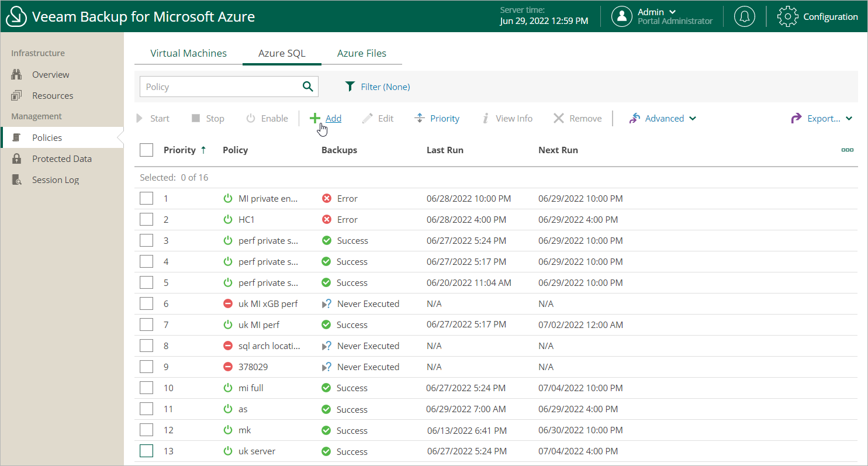Click the Admin user avatar icon
The height and width of the screenshot is (466, 868).
tap(622, 16)
